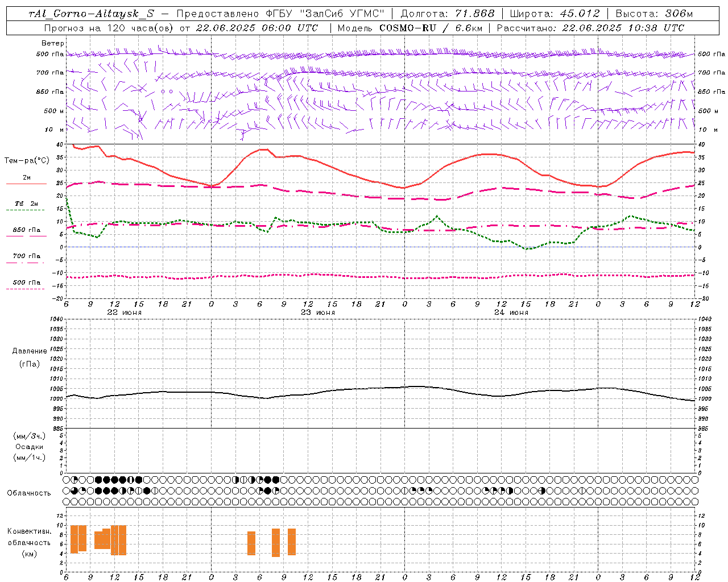The width and height of the screenshot is (728, 582).
Task: Click the Td 2м dew point legend entry
Action: coord(26,203)
